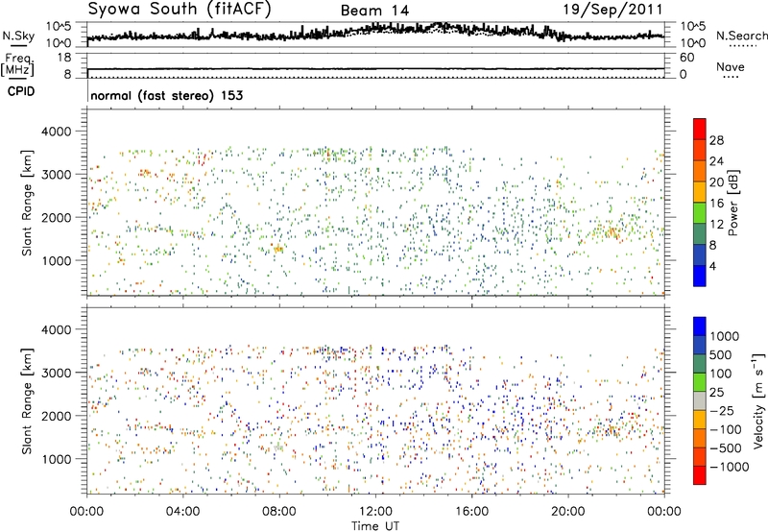Image resolution: width=768 pixels, height=532 pixels.
Task: Click the '1000' tick on the velocity panel axis
Action: coord(56,459)
